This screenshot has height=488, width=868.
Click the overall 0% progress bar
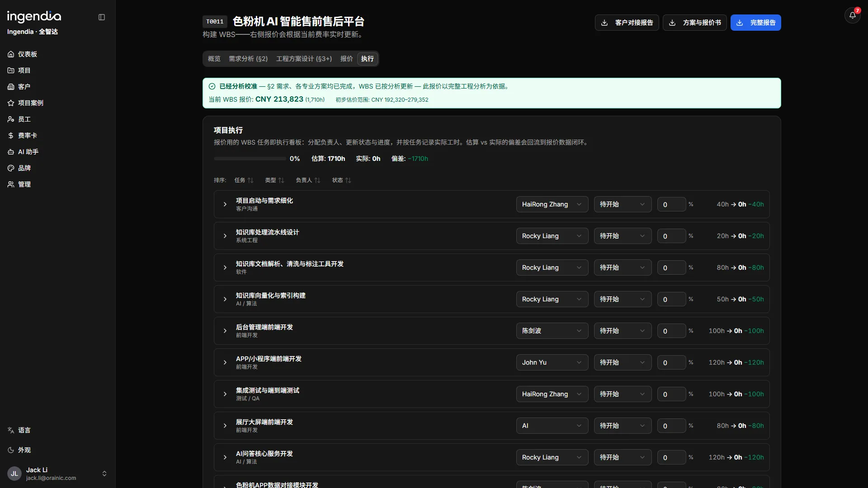point(250,159)
